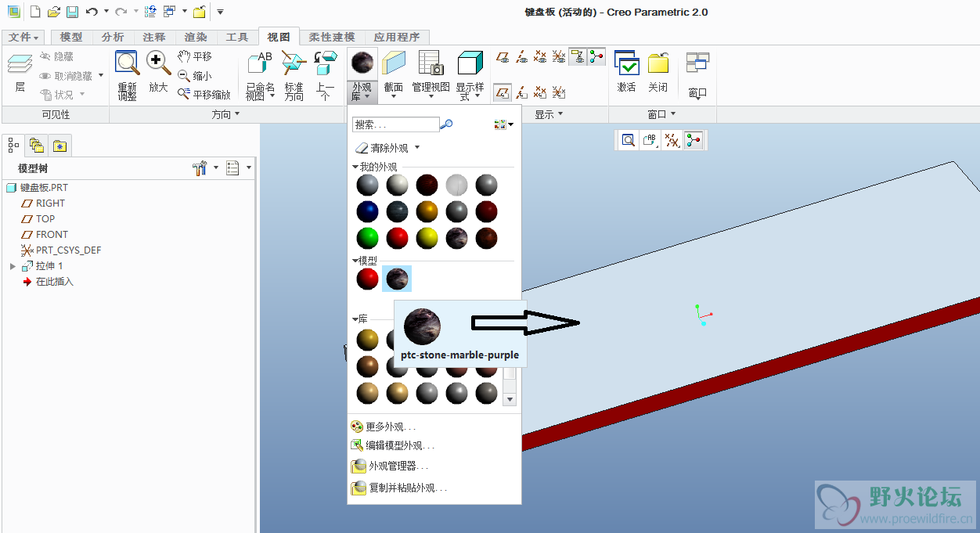Viewport: 980px width, 533px height.
Task: Open the Annotate (注释) ribbon tab
Action: pos(154,37)
